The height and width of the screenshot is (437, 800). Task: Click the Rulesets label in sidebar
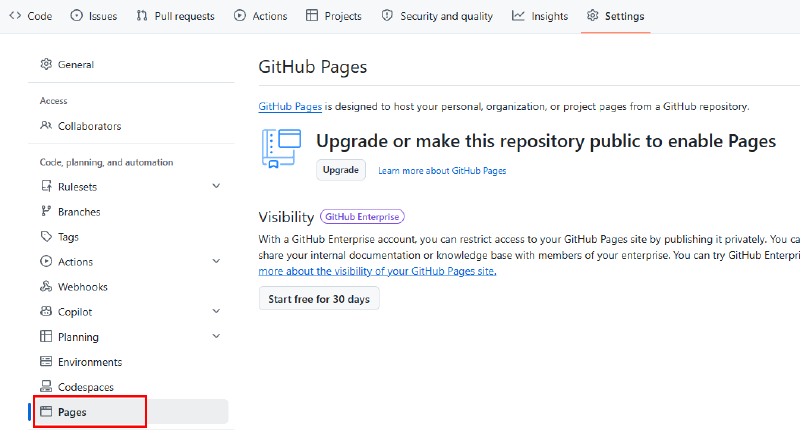tap(78, 187)
